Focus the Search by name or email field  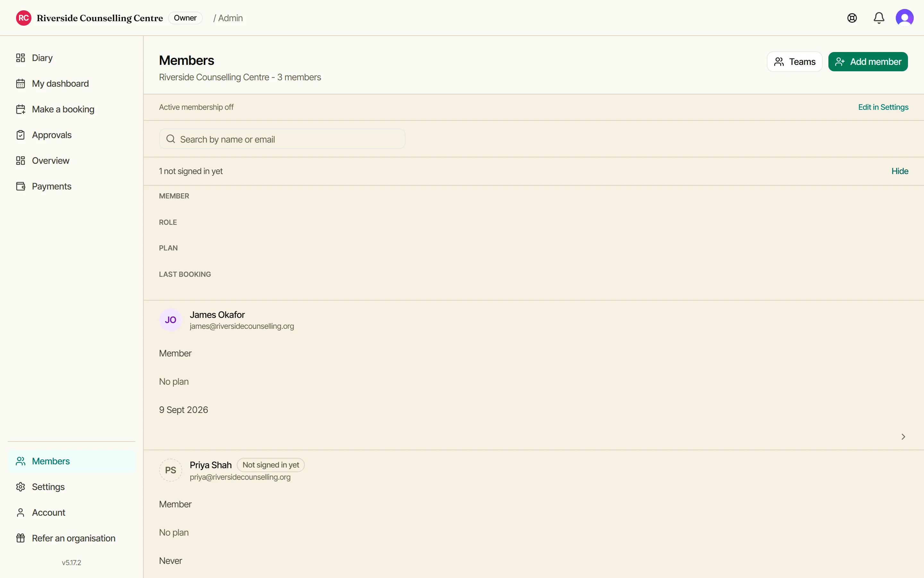pos(282,139)
